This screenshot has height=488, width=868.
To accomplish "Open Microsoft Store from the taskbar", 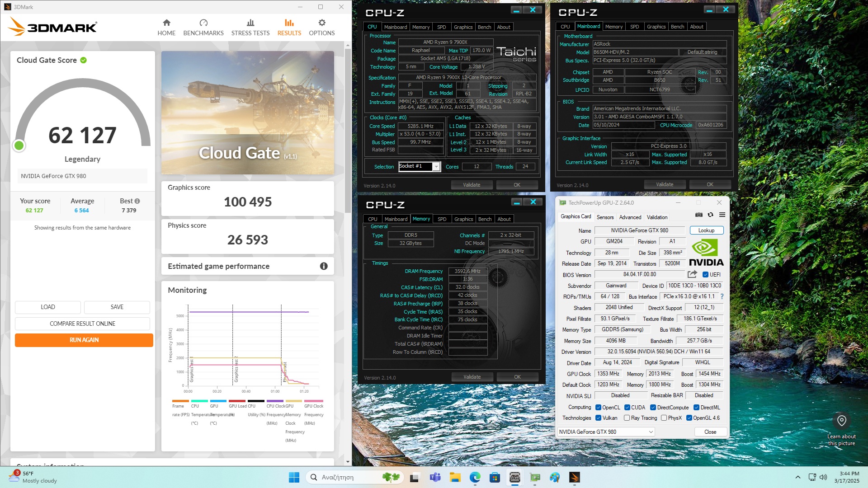I will tap(495, 477).
